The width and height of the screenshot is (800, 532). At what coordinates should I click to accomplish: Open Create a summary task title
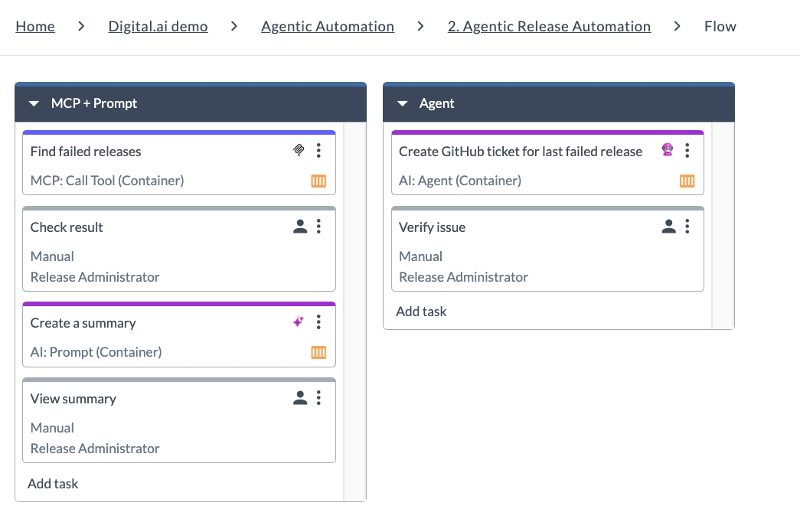[83, 323]
